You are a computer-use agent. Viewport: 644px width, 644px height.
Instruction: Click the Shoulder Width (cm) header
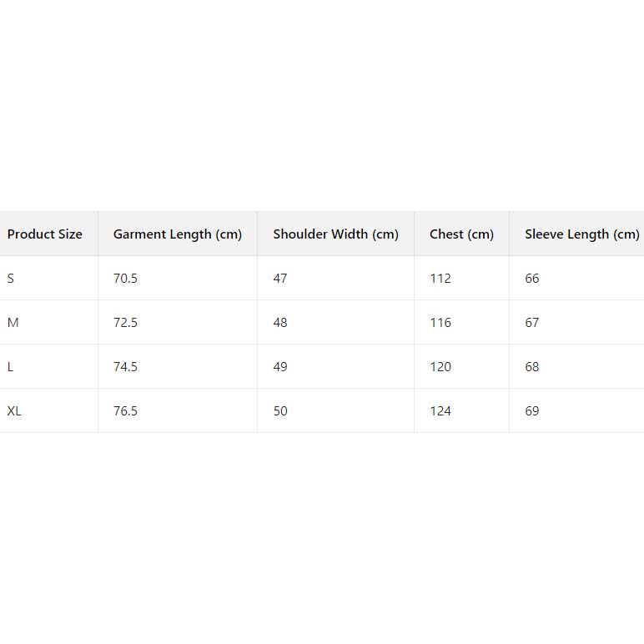[335, 234]
